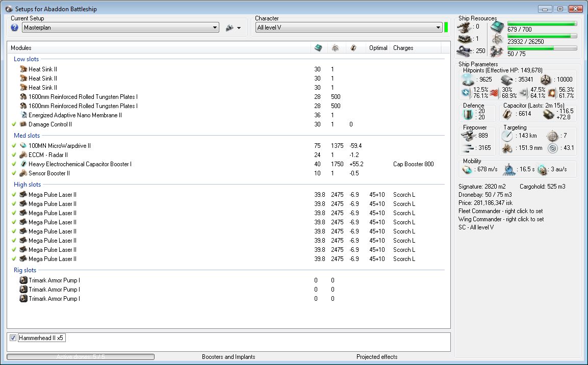Click the structure hitpoints 10000 icon
The width and height of the screenshot is (588, 365).
pos(546,80)
